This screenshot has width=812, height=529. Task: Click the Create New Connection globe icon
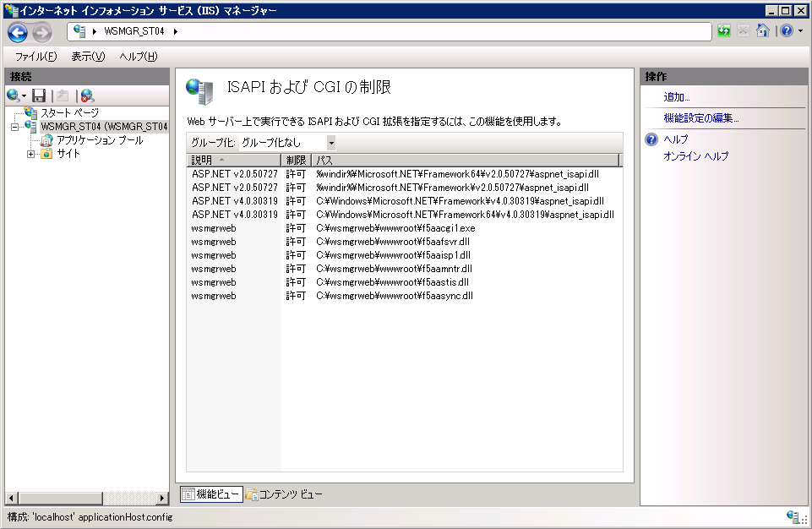pyautogui.click(x=14, y=95)
